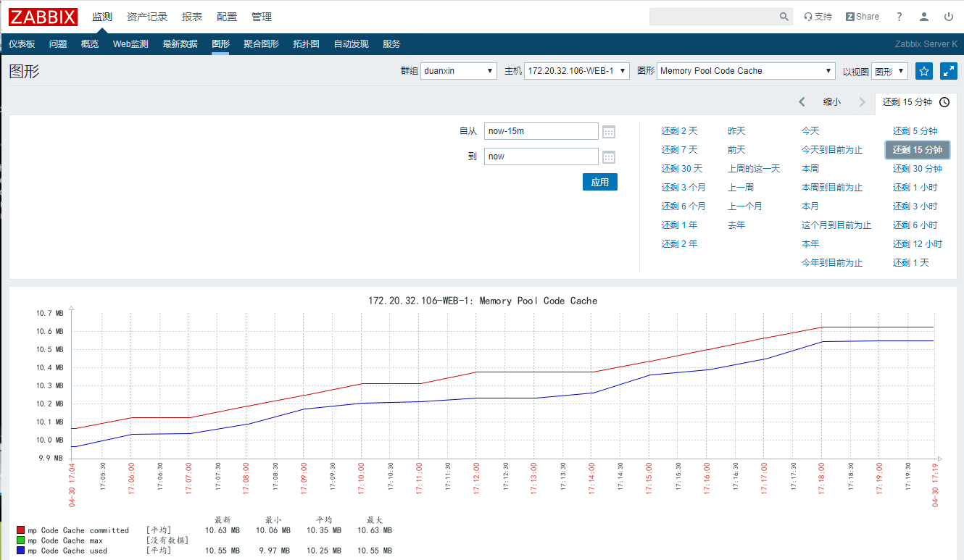
Task: Open the help question mark
Action: click(x=899, y=17)
